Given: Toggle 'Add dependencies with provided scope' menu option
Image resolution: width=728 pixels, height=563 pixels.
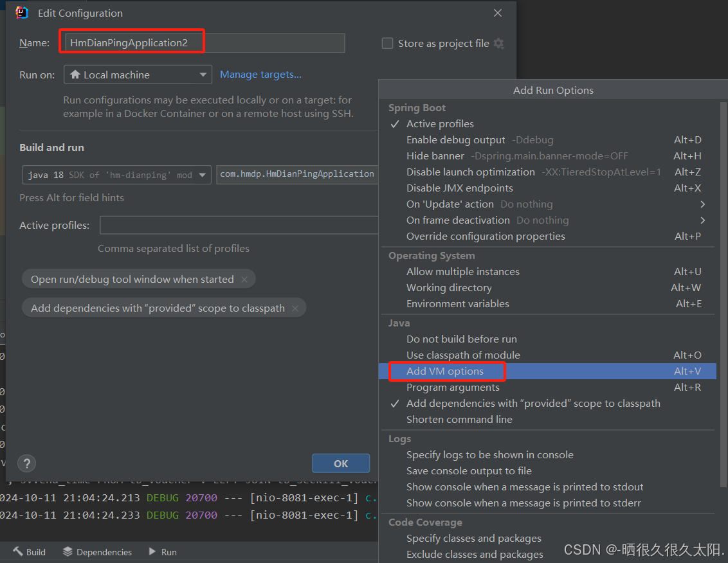Looking at the screenshot, I should (x=549, y=404).
